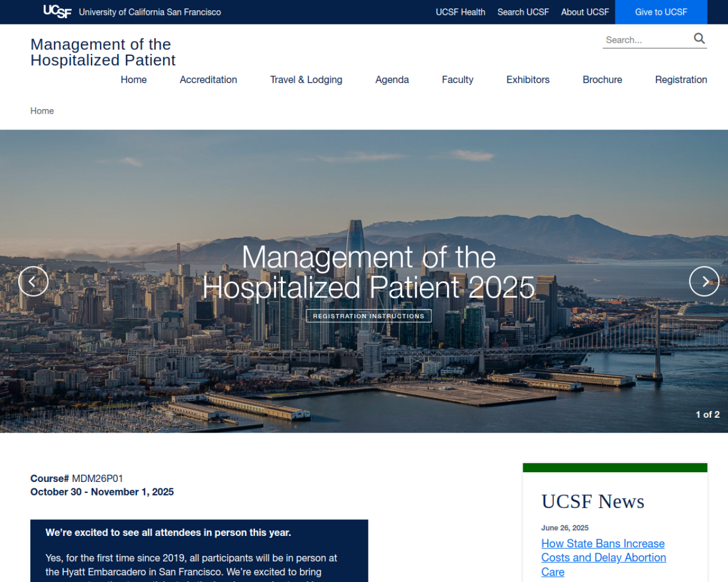
Task: Click the June 26, 2025 news date
Action: [x=565, y=528]
